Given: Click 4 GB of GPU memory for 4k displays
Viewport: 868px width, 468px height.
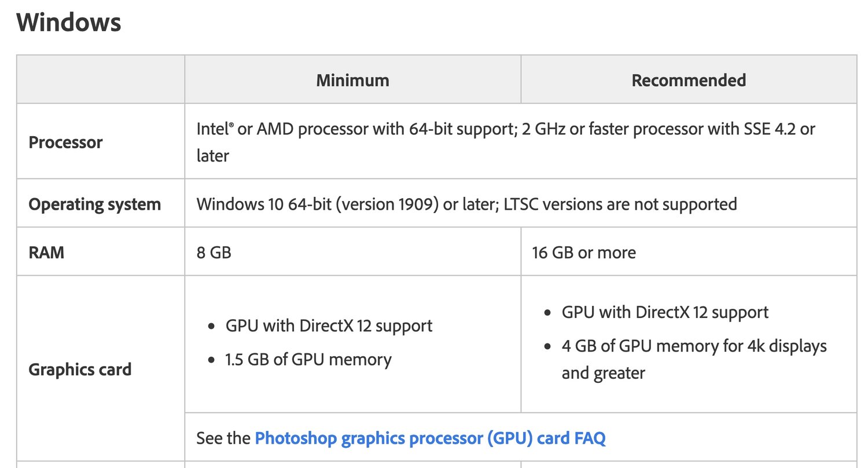Looking at the screenshot, I should pos(694,346).
